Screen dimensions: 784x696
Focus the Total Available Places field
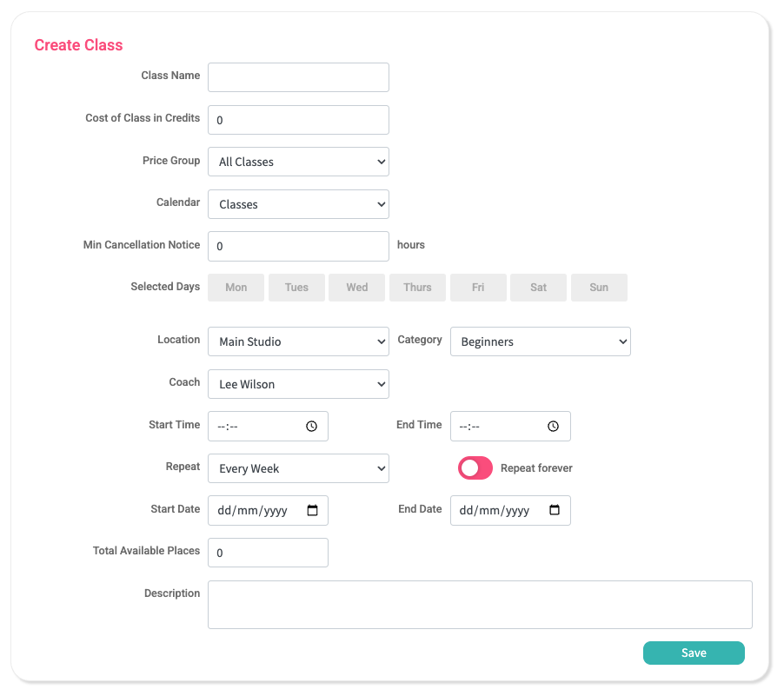268,553
